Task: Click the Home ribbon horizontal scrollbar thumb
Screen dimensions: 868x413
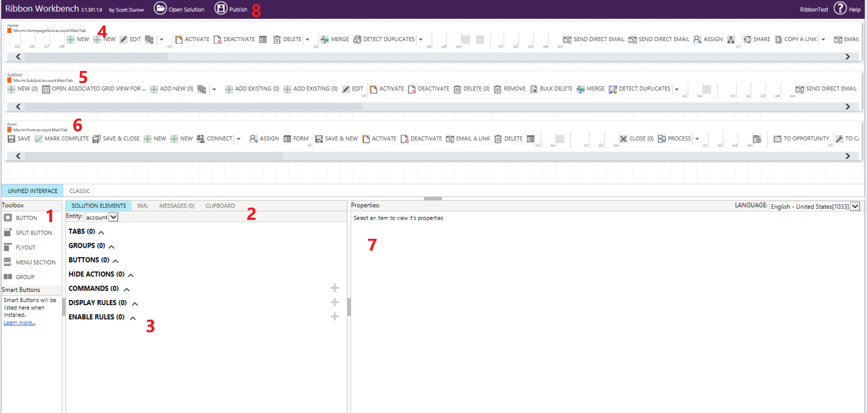Action: point(96,57)
